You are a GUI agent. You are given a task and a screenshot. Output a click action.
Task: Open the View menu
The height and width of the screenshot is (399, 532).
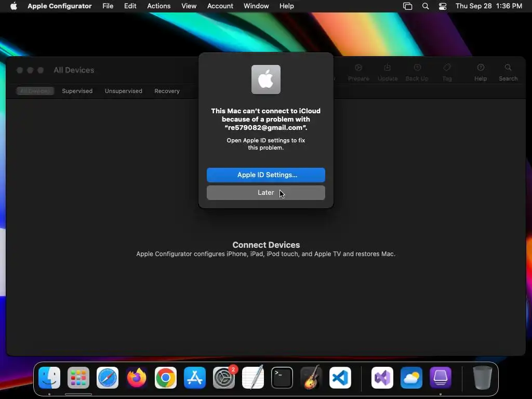(x=189, y=6)
